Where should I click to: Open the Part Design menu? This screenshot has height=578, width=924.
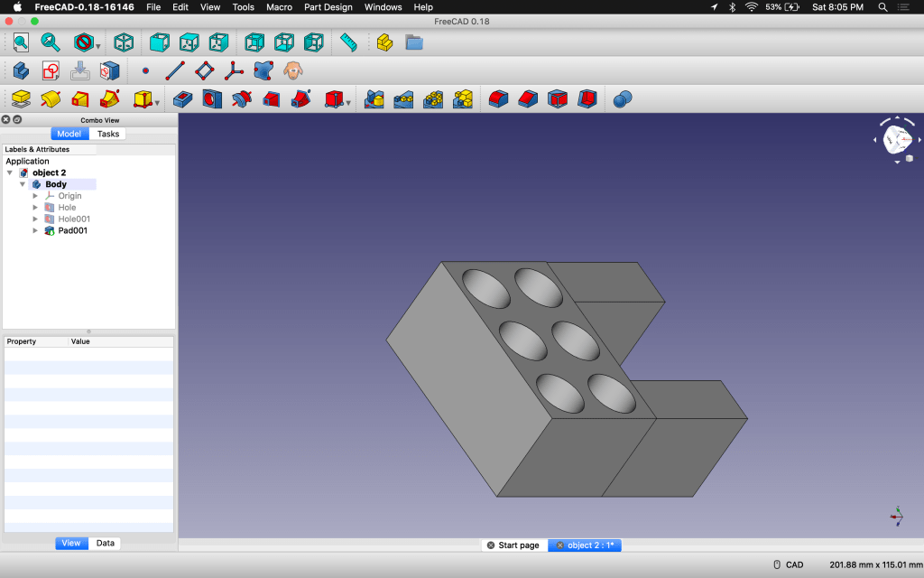[x=328, y=7]
